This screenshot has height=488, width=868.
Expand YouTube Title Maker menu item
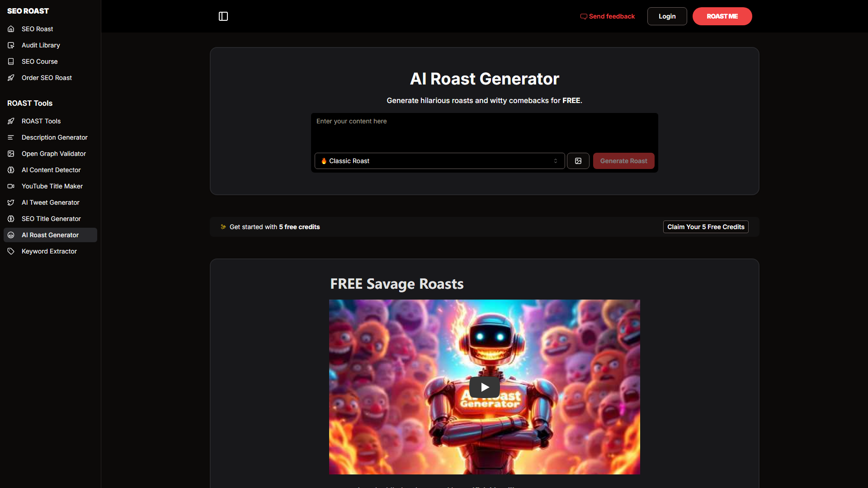click(52, 186)
